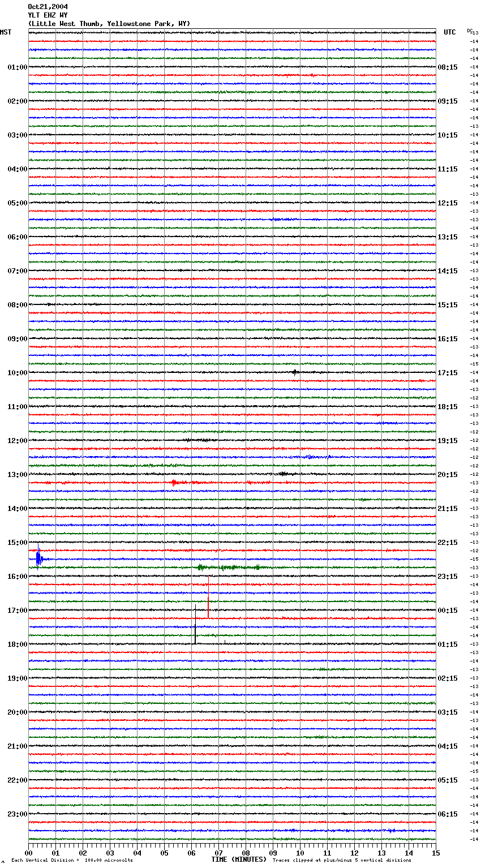Click the "02:00" MST time label
Viewport: 481px width, 868px height.
pos(18,101)
